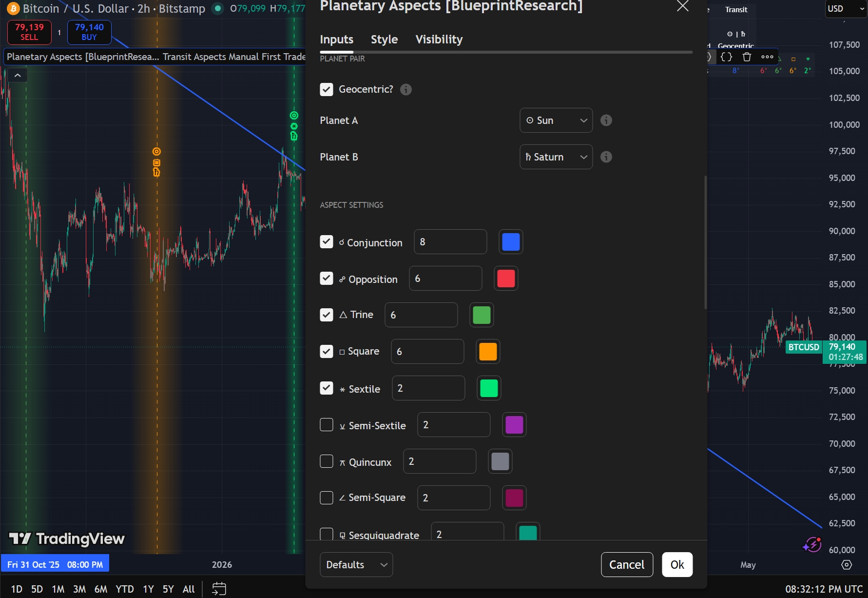The width and height of the screenshot is (868, 598).
Task: Remove the indicator with the trash icon
Action: (x=747, y=57)
